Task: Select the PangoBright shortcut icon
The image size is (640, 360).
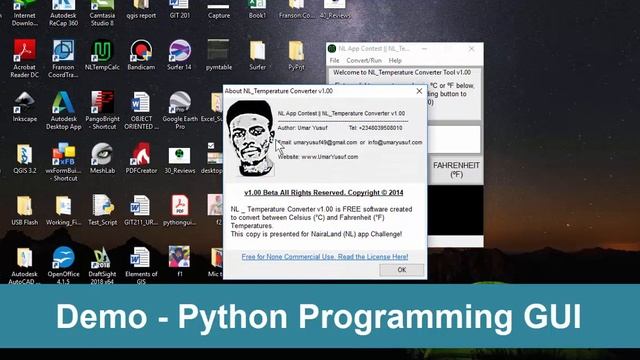Action: pos(102,110)
